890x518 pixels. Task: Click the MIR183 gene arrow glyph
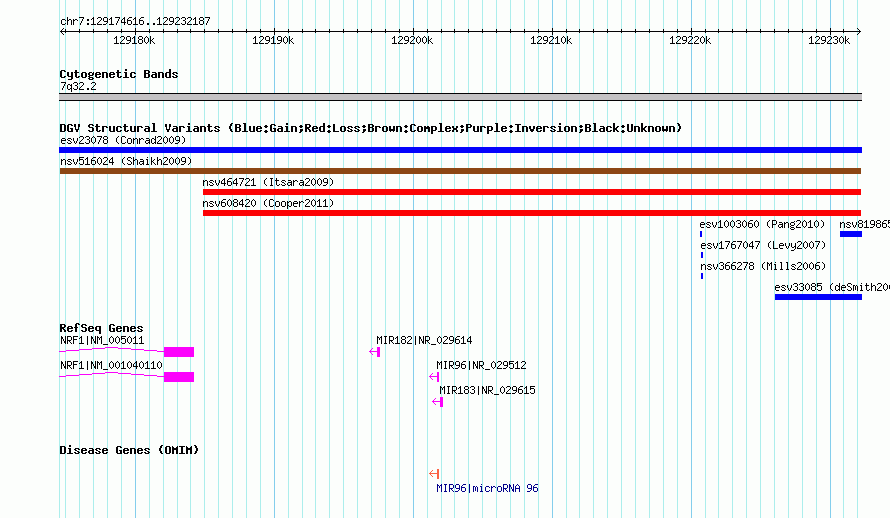tap(438, 402)
